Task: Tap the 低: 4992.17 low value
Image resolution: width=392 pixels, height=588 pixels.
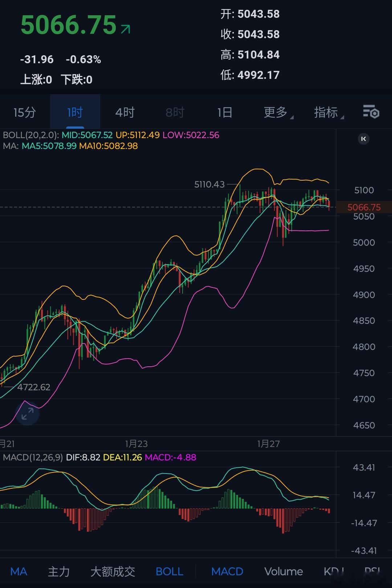Action: 250,75
